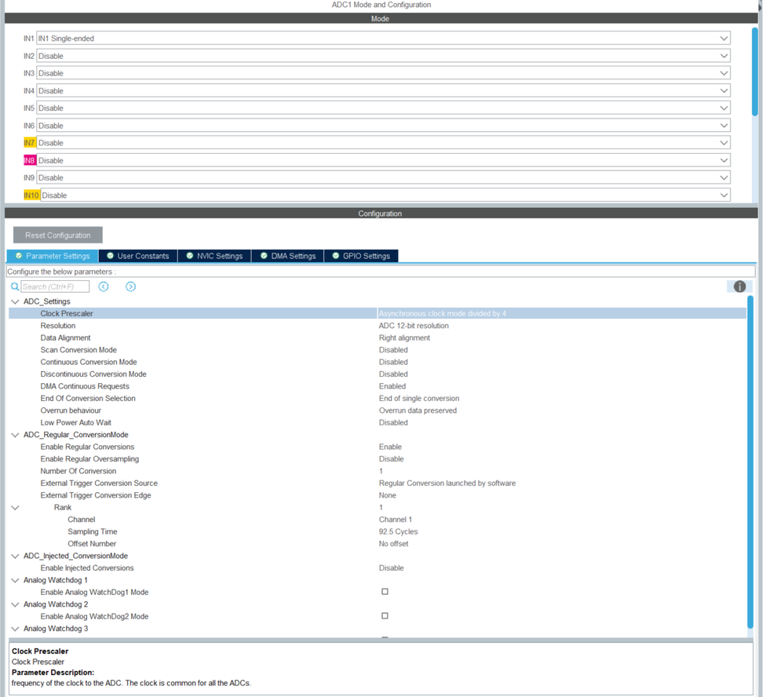Open the IN3 mode dropdown
This screenshot has width=784, height=697.
point(383,73)
